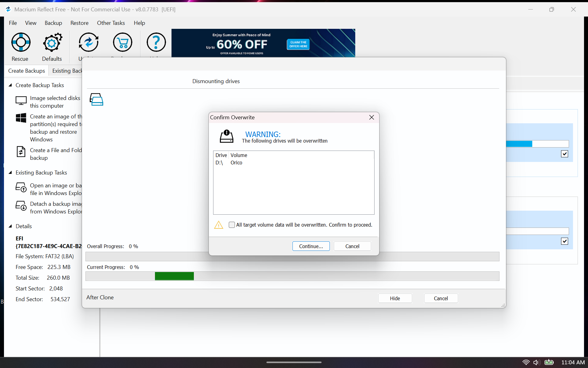Click the Drive column header
This screenshot has width=588, height=368.
[x=221, y=155]
